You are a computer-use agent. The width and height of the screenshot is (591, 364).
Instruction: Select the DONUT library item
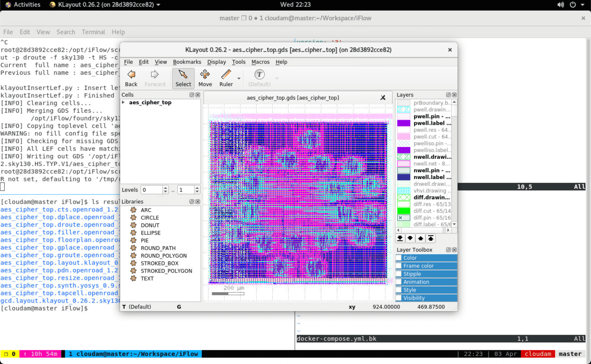[x=150, y=225]
